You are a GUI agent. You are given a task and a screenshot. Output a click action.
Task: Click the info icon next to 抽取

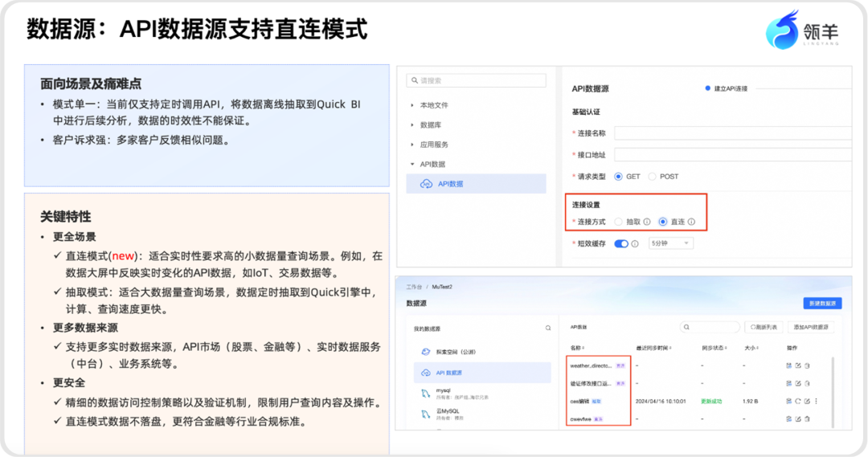pyautogui.click(x=646, y=222)
